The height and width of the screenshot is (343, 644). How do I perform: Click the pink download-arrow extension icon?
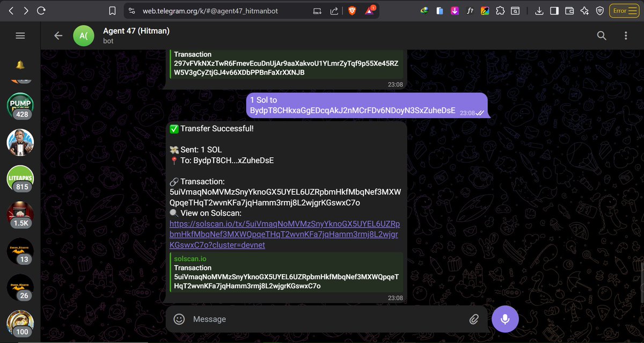(455, 10)
